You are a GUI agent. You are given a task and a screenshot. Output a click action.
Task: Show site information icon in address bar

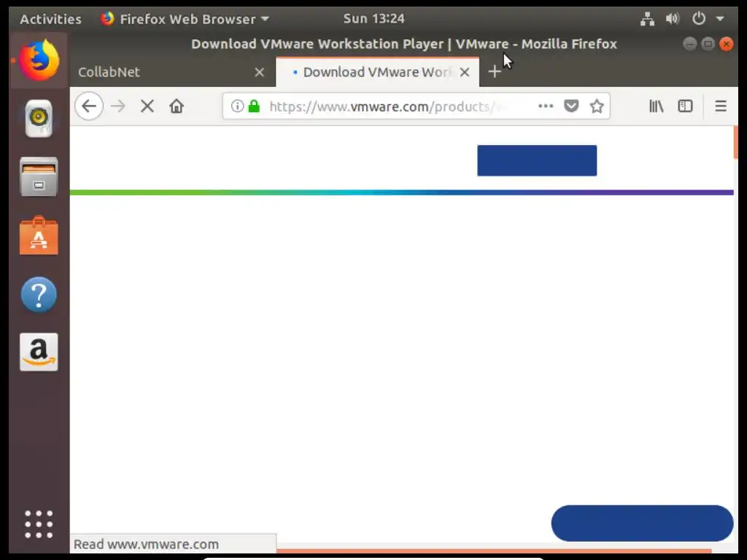(237, 106)
